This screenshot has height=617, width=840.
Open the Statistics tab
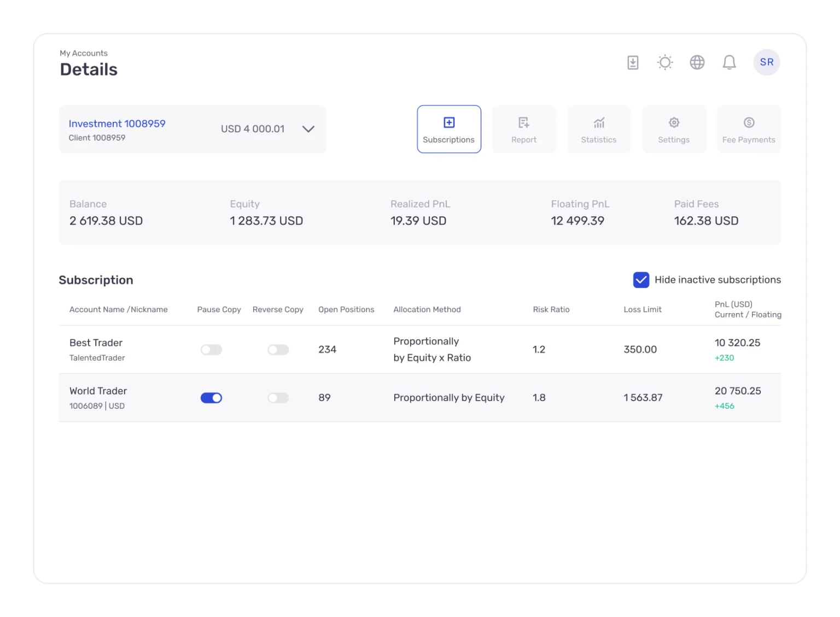(599, 129)
